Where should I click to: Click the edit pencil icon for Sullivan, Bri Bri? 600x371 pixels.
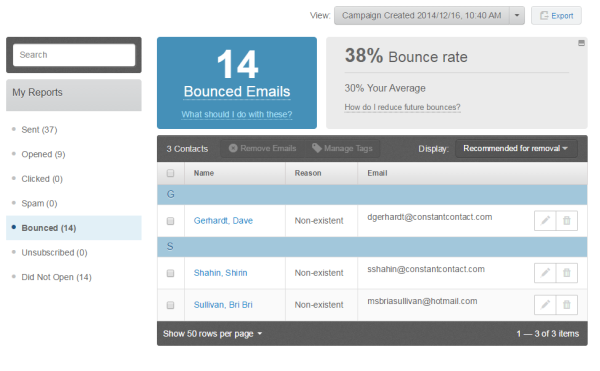click(545, 305)
